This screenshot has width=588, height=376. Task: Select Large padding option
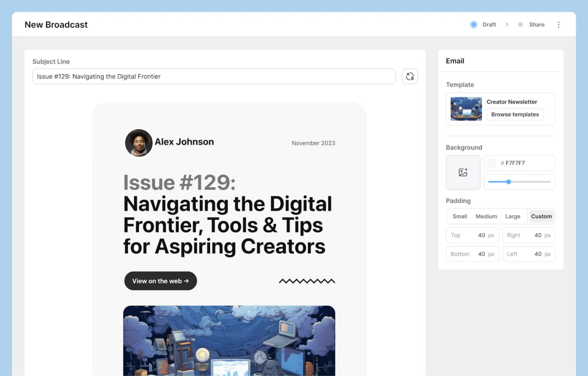point(512,216)
